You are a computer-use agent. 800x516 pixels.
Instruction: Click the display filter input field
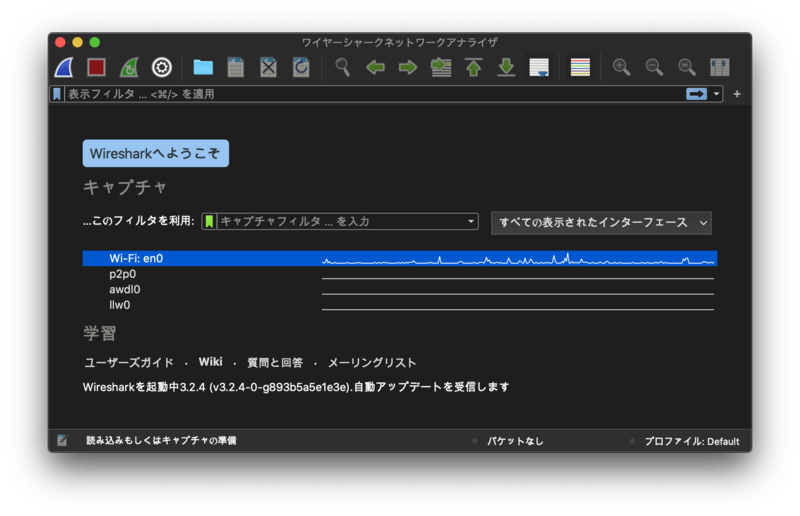point(375,94)
